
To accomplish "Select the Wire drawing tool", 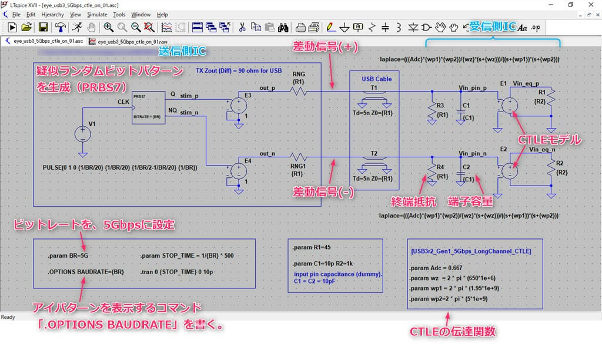I will click(x=330, y=26).
